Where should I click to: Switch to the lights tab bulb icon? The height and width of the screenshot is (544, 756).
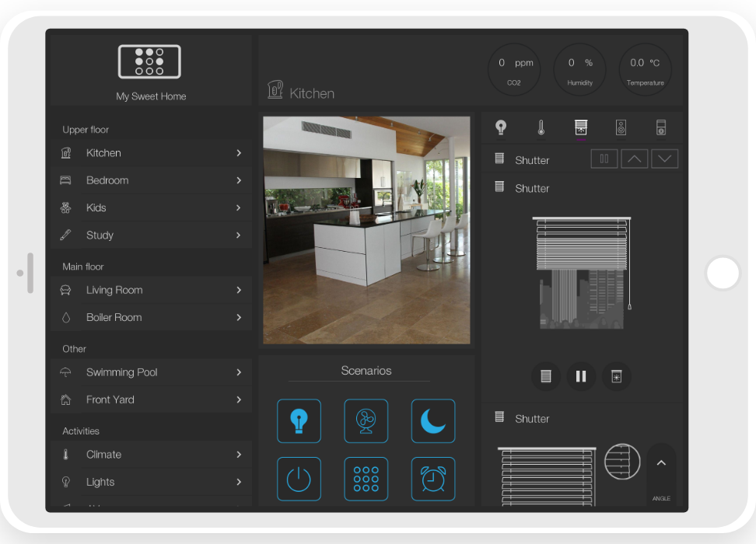click(501, 128)
